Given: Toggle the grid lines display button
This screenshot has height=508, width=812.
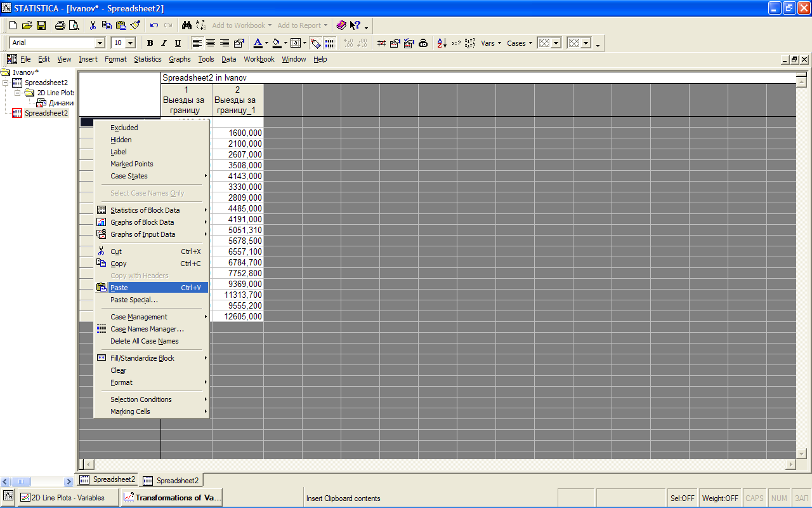Looking at the screenshot, I should pos(330,43).
